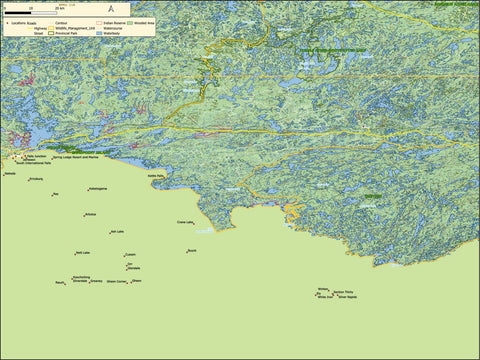Click the 'Silver Rapids' place label
Image resolution: width=480 pixels, height=360 pixels.
click(348, 297)
